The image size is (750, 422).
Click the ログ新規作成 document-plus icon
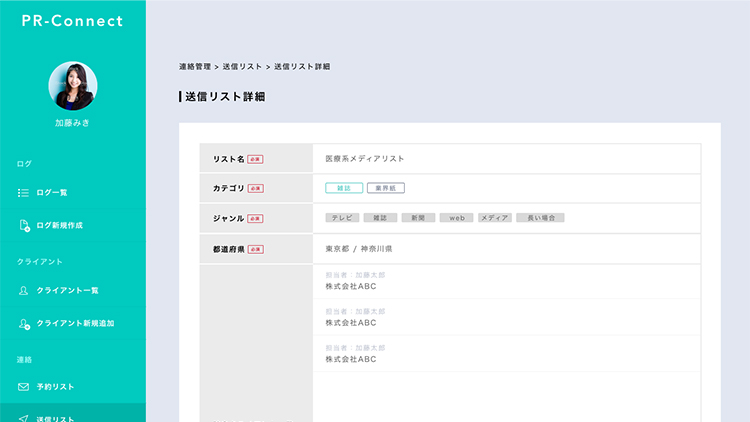(24, 226)
